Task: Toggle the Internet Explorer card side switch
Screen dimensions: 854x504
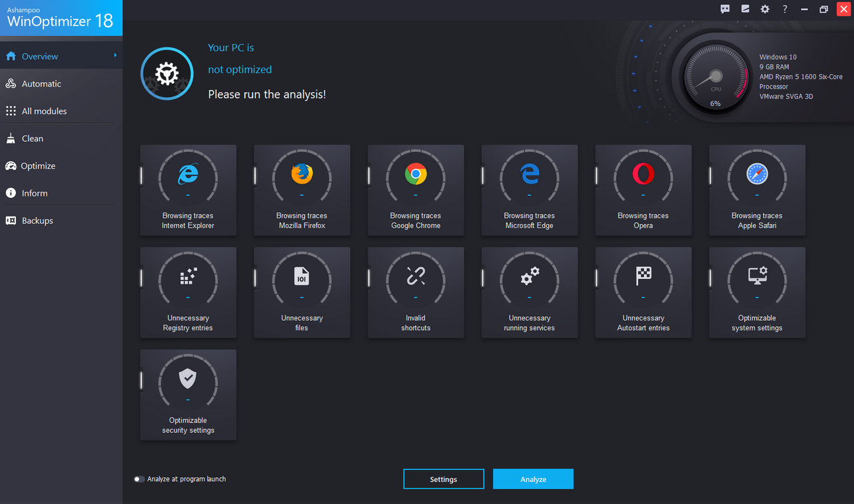Action: click(141, 176)
